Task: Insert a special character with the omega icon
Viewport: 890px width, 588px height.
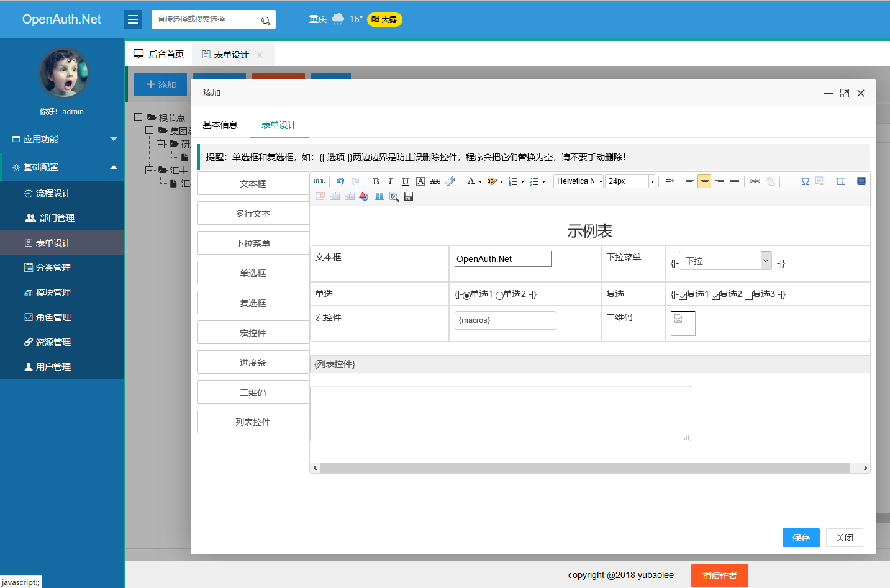Action: click(805, 181)
